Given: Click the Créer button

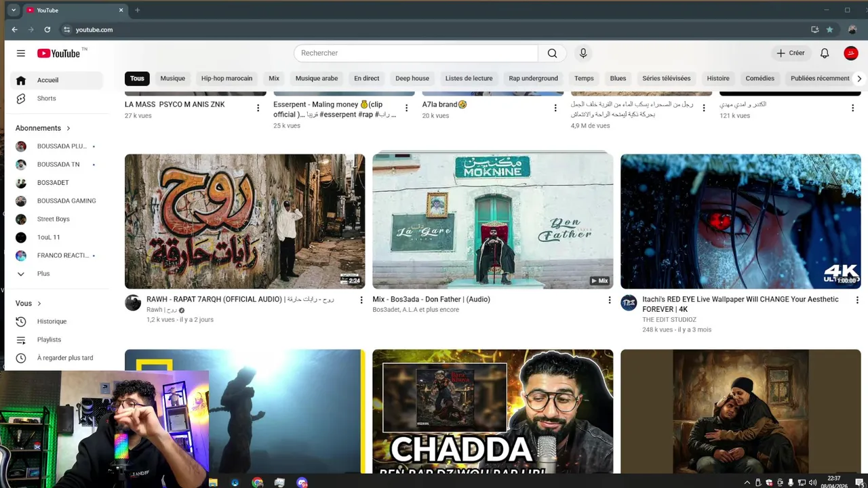Looking at the screenshot, I should pyautogui.click(x=791, y=53).
